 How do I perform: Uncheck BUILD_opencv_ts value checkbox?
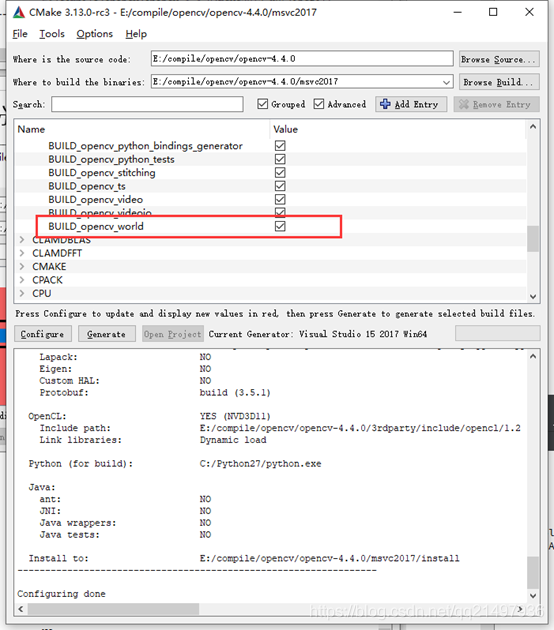pos(280,186)
